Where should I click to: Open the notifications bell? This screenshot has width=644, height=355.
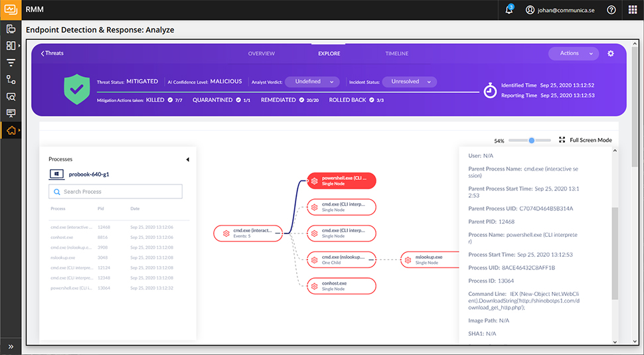[509, 10]
